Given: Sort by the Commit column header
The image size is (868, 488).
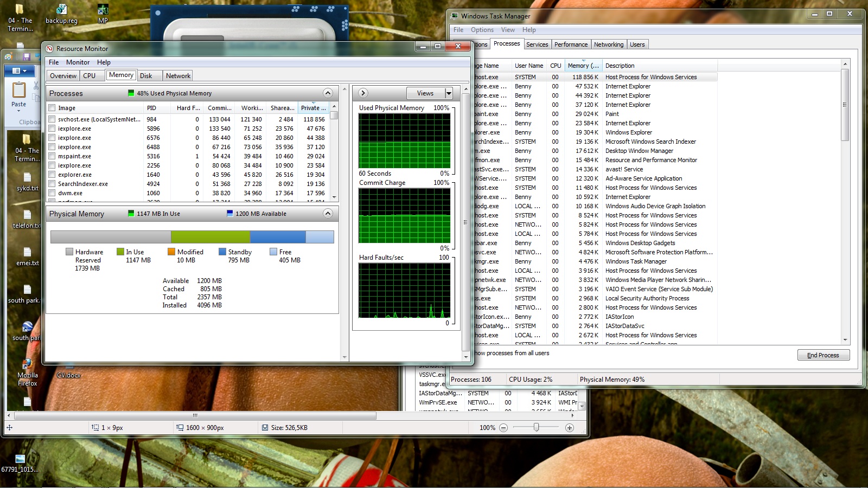Looking at the screenshot, I should coord(220,108).
